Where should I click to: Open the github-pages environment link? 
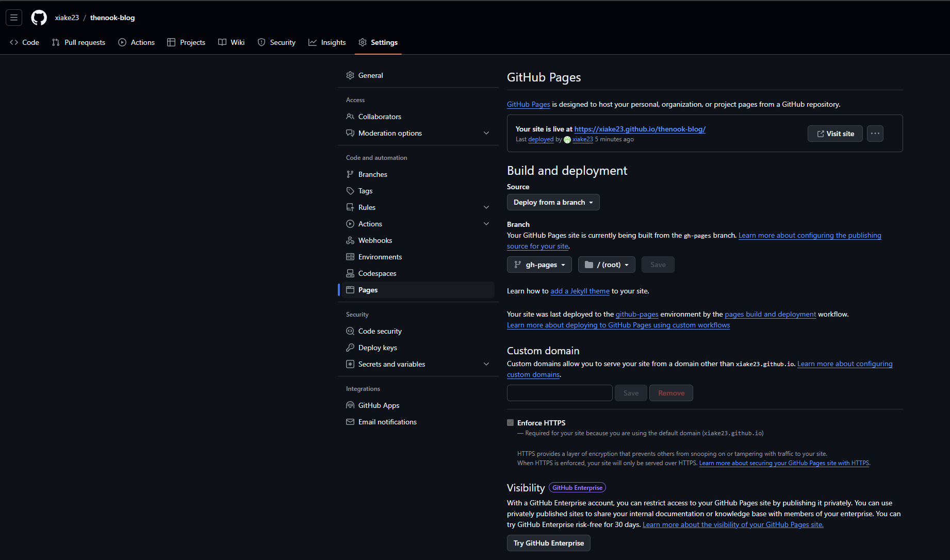coord(637,314)
